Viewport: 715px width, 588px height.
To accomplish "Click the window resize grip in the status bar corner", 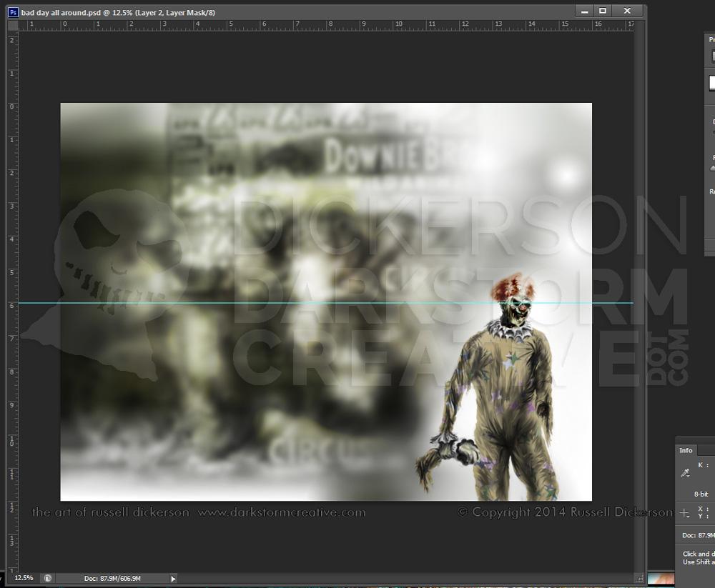I will tap(640, 579).
